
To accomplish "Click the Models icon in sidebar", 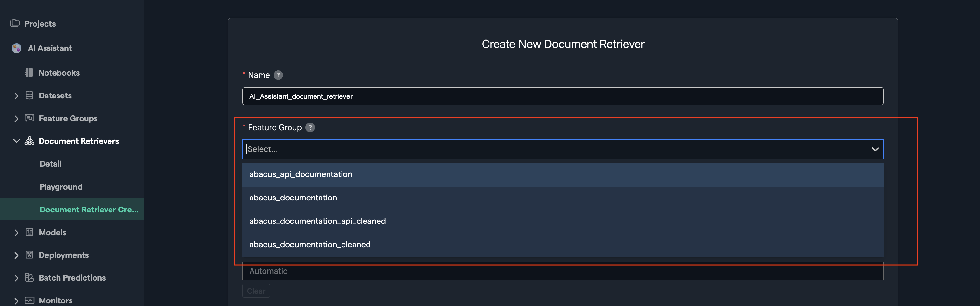I will coord(29,232).
